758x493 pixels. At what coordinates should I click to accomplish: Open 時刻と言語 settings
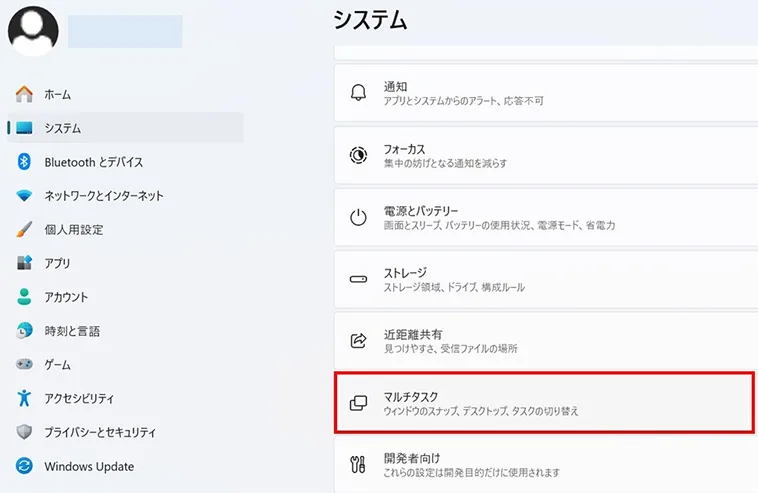(72, 331)
